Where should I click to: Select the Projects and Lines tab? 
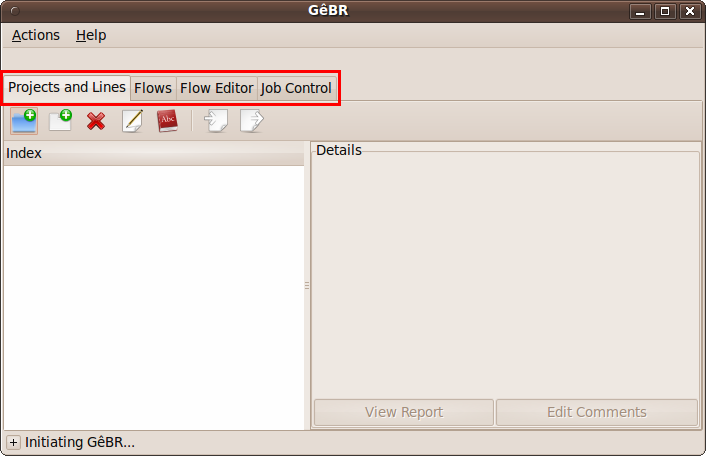point(67,87)
